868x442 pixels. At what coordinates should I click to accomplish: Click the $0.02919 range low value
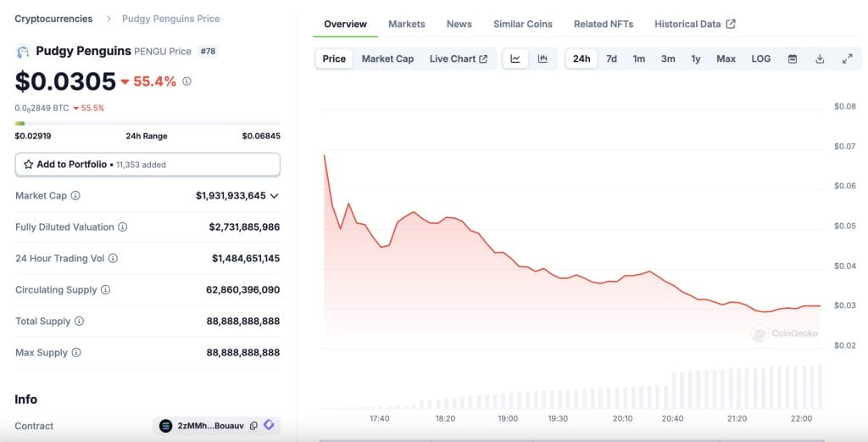(x=33, y=136)
